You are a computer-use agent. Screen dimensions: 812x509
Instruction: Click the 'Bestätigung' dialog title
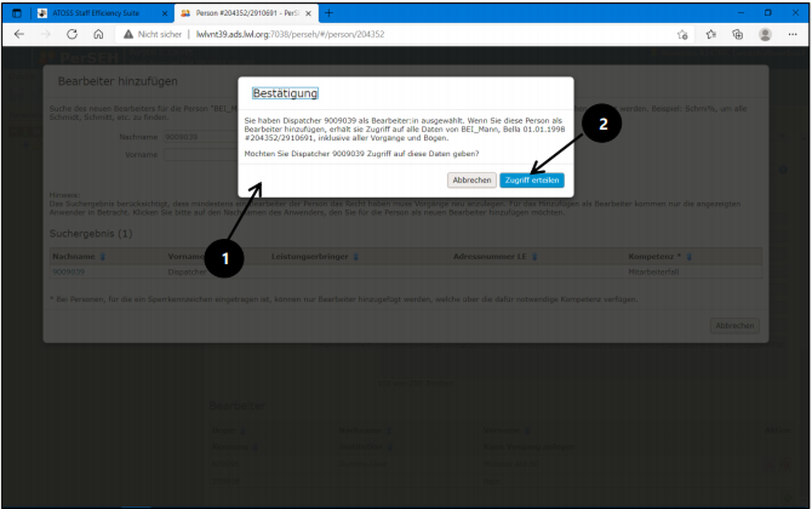click(x=285, y=93)
